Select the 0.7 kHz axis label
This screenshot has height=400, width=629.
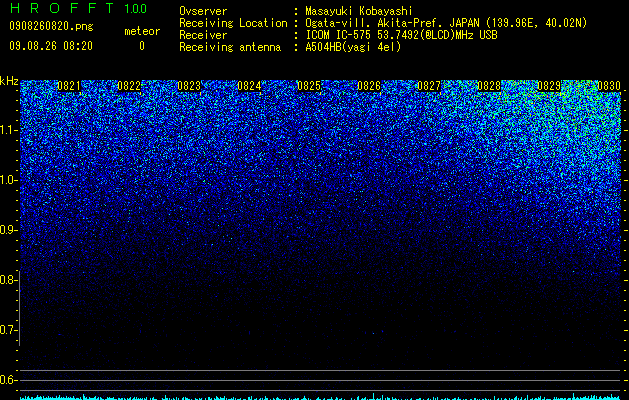coord(8,330)
